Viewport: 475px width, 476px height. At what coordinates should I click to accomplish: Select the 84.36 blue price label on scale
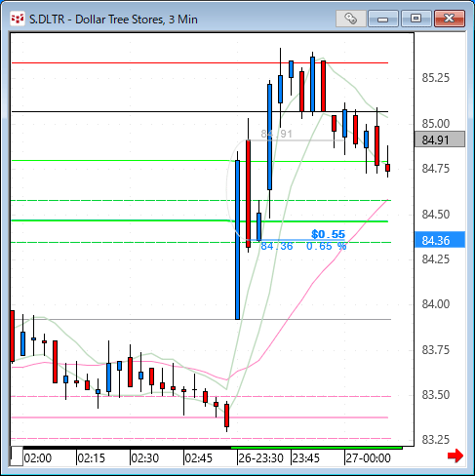point(440,240)
